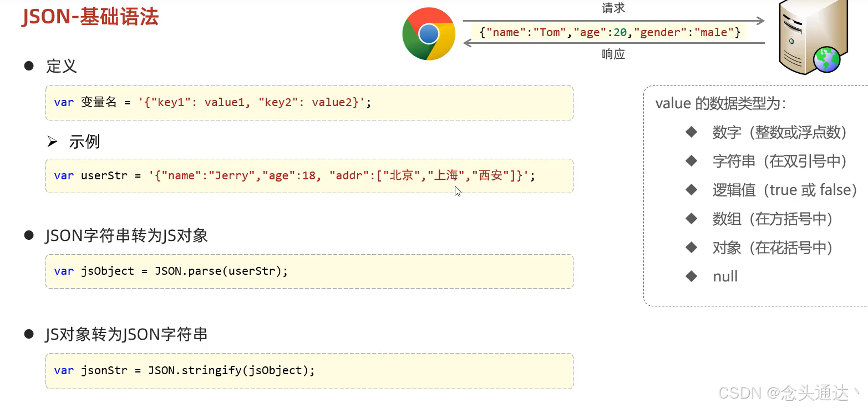This screenshot has width=868, height=408.
Task: Select the 数字（整数或浮点数）entry
Action: (780, 133)
